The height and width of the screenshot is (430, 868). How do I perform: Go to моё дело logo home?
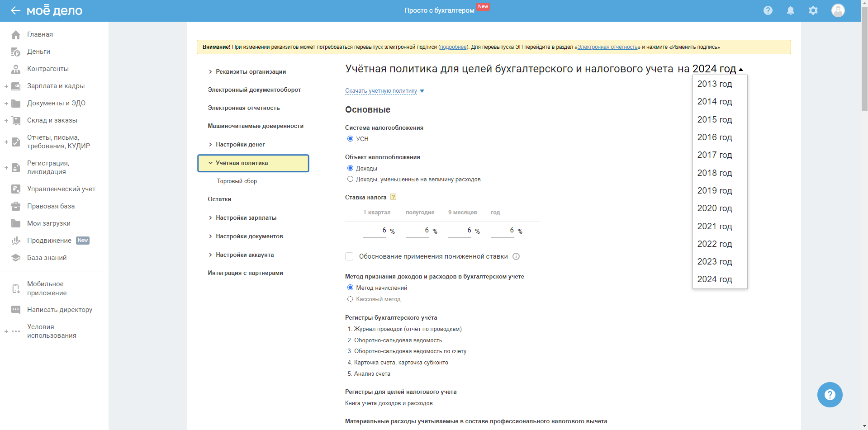click(x=54, y=10)
